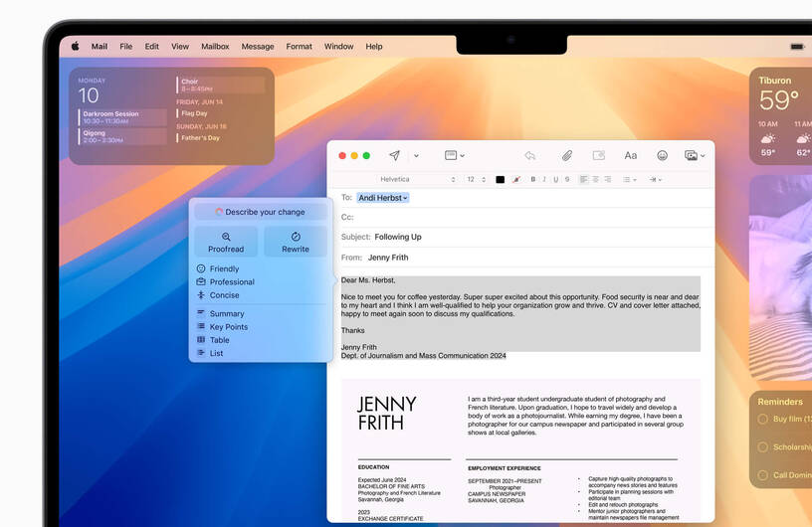
Task: Click the List icon in Writing Tools
Action: 201,353
